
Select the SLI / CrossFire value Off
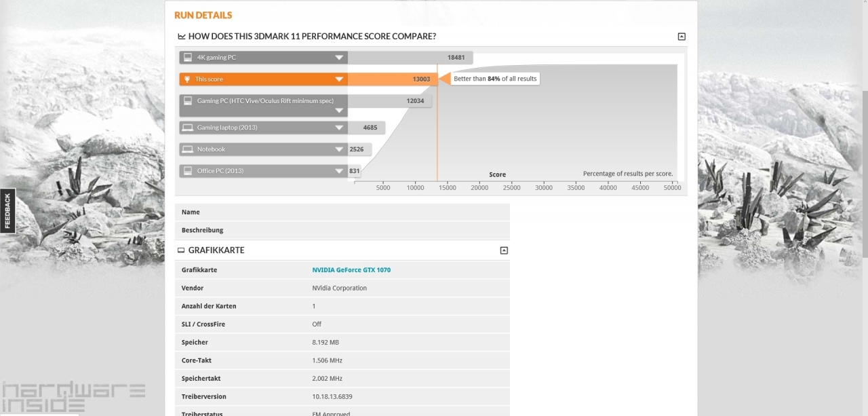coord(317,324)
